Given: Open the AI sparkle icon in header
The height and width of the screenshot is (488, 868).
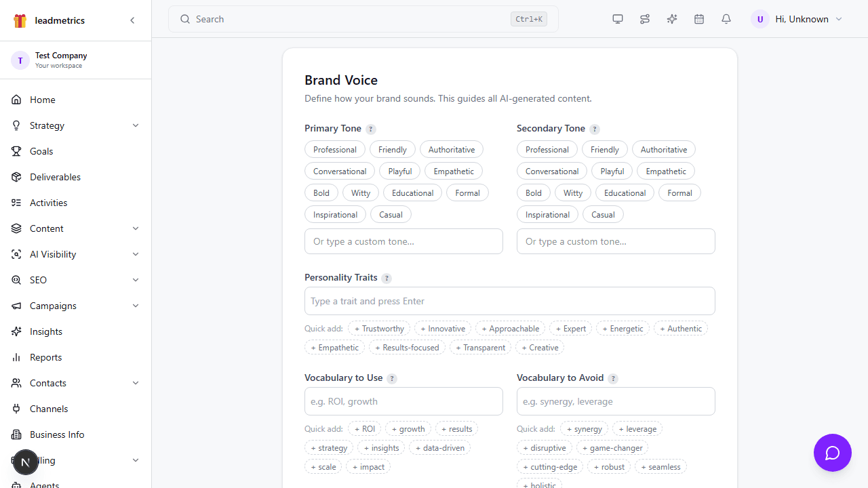Looking at the screenshot, I should (x=672, y=19).
